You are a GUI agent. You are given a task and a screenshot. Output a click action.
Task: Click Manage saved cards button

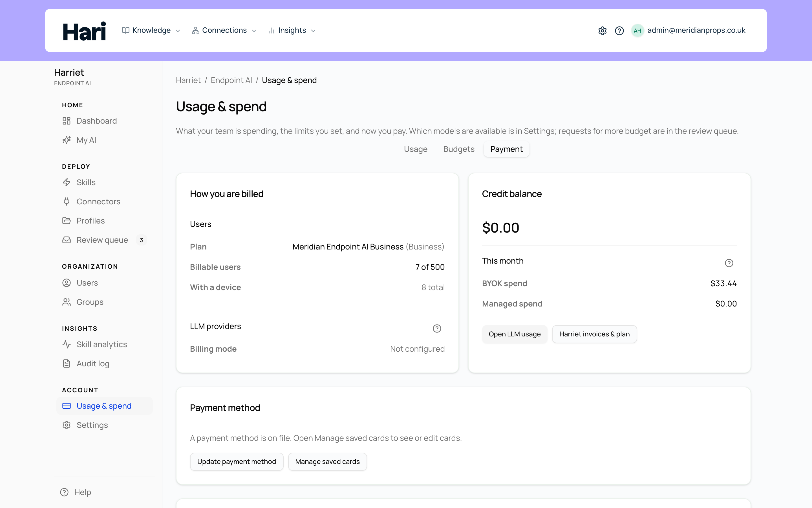[327, 462]
